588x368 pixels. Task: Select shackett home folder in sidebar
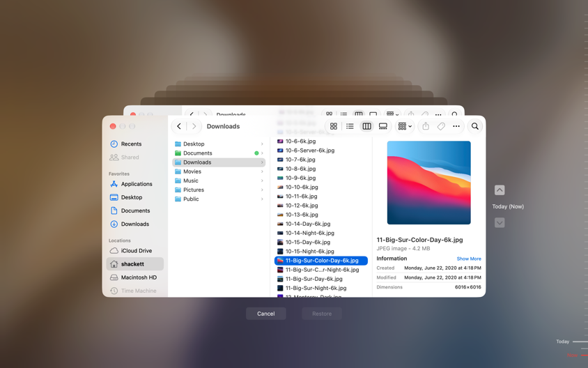[x=135, y=264]
